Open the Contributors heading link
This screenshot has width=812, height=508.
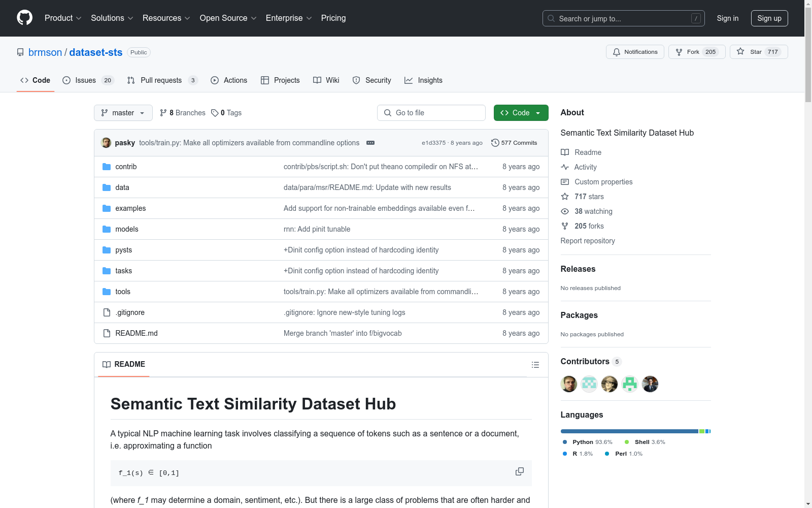(x=591, y=362)
